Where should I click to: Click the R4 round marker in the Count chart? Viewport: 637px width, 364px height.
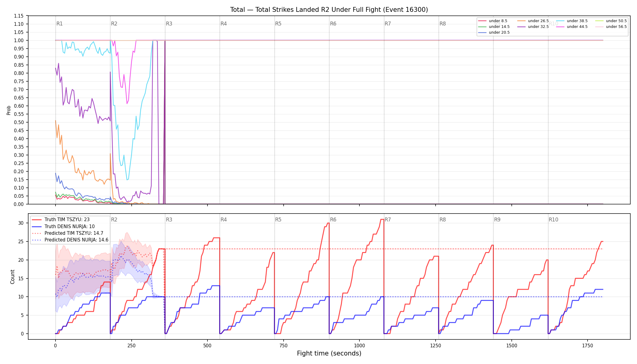coord(224,220)
